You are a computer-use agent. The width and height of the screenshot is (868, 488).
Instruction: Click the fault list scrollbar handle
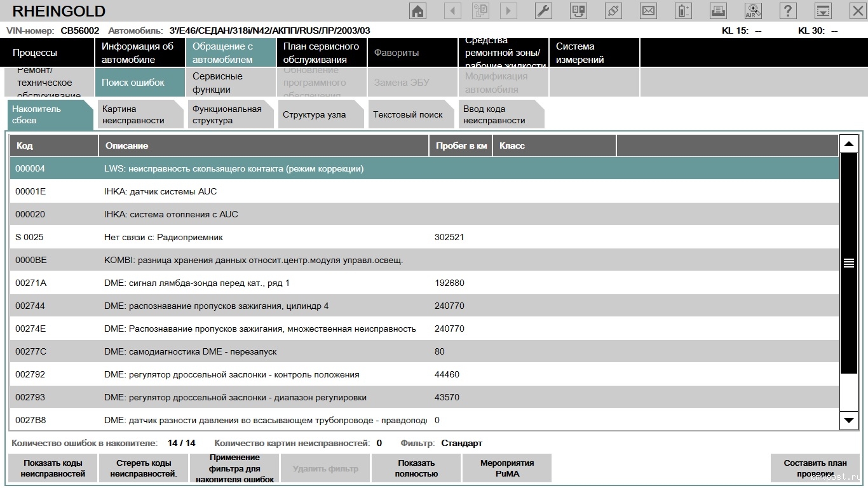click(x=849, y=264)
